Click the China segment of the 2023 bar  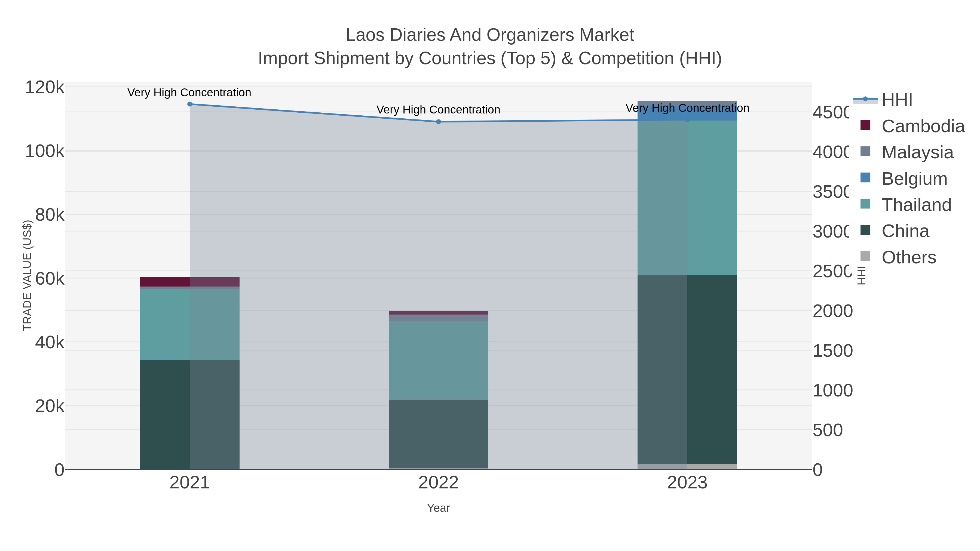tap(687, 370)
